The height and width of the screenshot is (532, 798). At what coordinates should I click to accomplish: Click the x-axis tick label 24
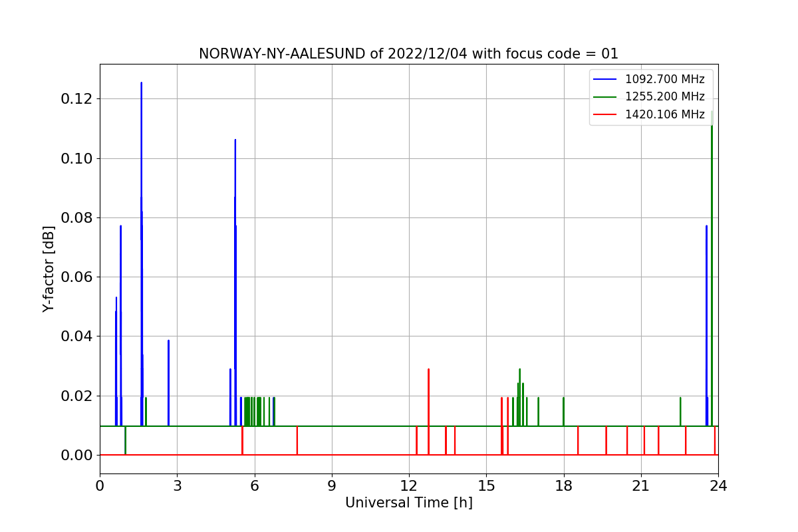click(718, 486)
